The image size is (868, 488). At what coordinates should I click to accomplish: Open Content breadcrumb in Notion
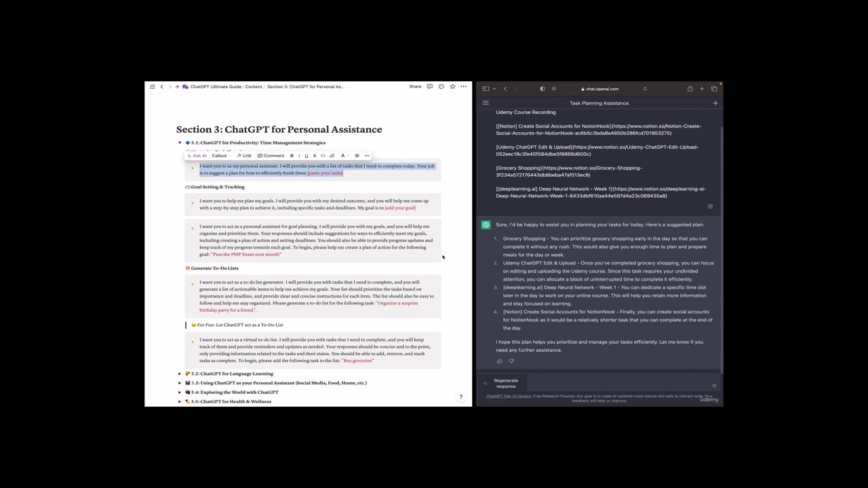254,87
